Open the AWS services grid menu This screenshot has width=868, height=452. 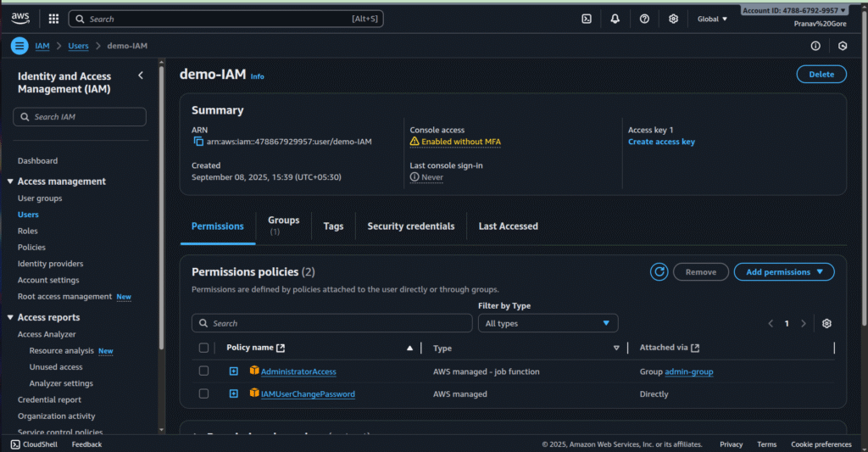pyautogui.click(x=53, y=19)
